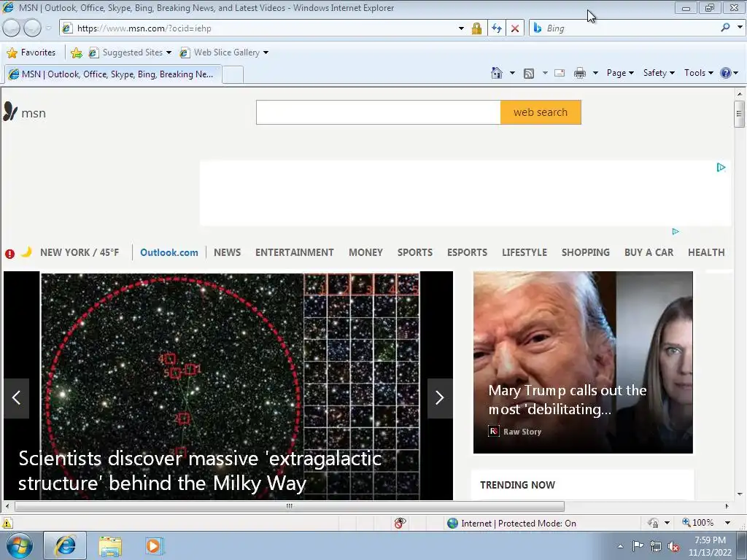Open Mary Trump story thumbnail

[x=583, y=362]
